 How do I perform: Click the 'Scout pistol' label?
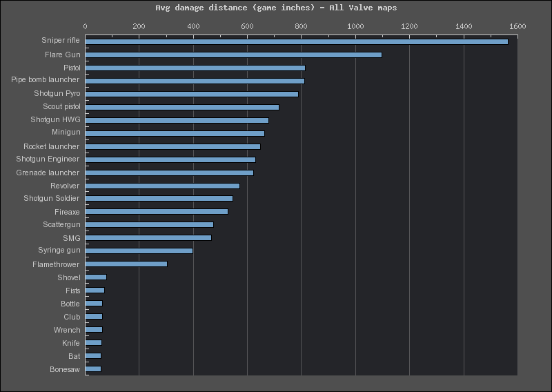(x=61, y=106)
